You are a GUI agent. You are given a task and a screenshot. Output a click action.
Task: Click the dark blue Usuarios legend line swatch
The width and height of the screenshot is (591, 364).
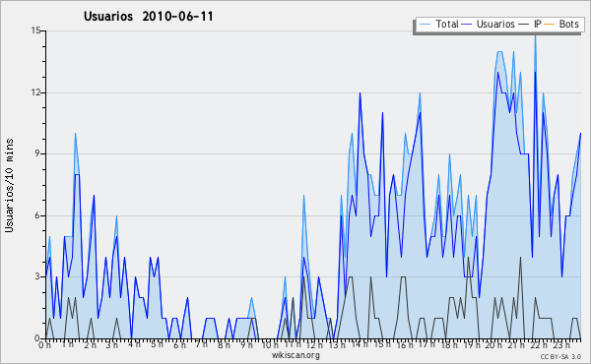click(x=467, y=25)
